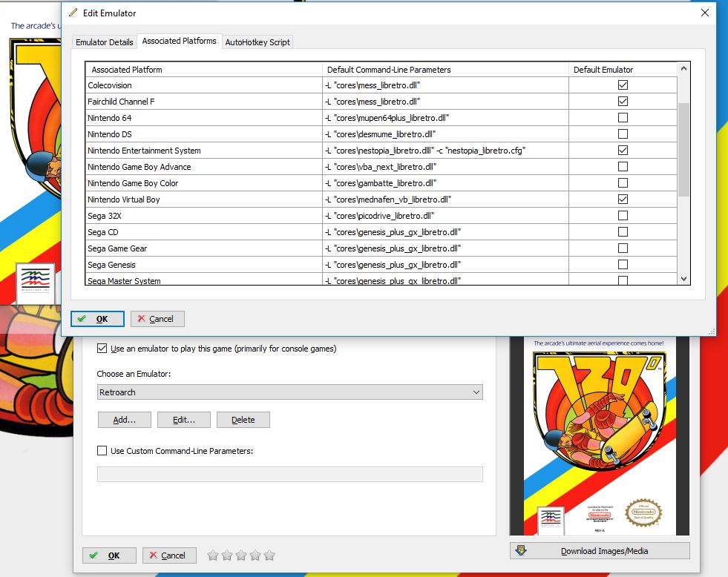This screenshot has width=728, height=577.
Task: Toggle default emulator for Nintendo Entertainment System
Action: [x=623, y=150]
